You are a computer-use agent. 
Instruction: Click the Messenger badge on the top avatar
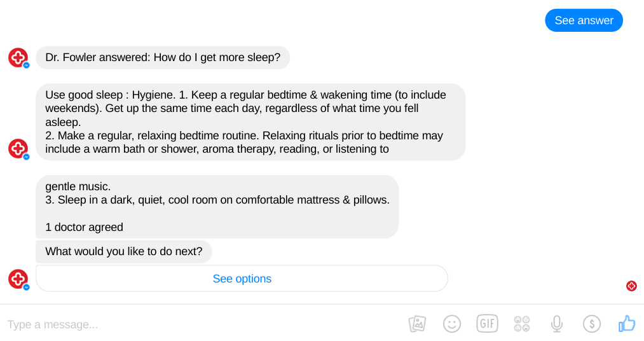click(26, 66)
